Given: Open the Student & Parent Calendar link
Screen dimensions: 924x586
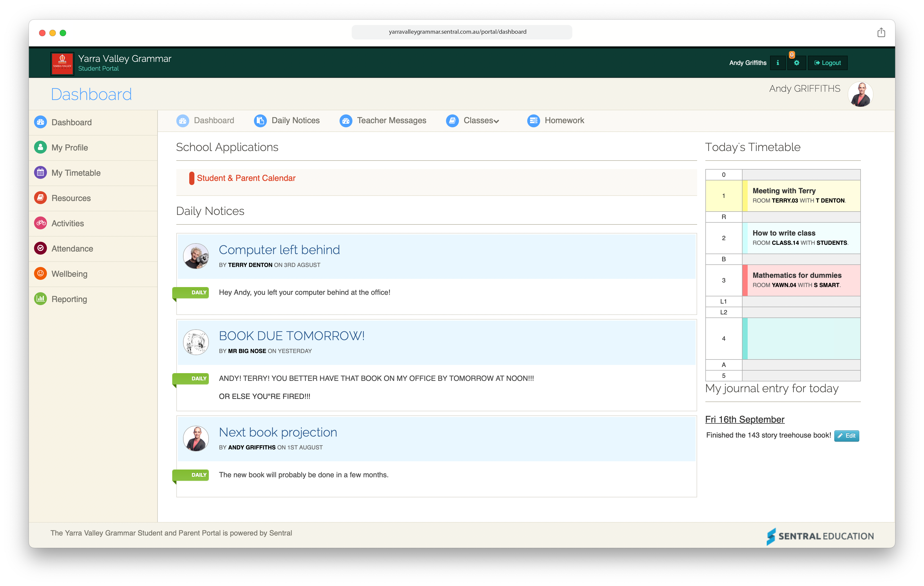Looking at the screenshot, I should tap(246, 178).
